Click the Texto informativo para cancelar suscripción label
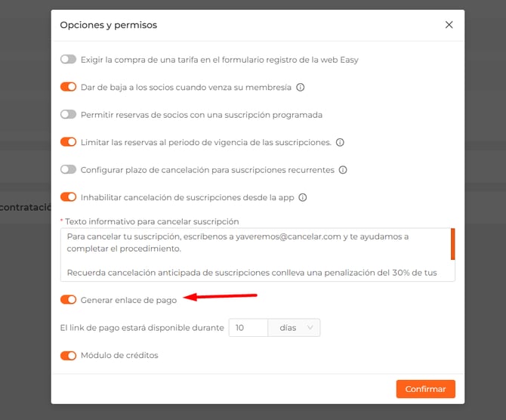The height and width of the screenshot is (420, 506). pos(152,221)
